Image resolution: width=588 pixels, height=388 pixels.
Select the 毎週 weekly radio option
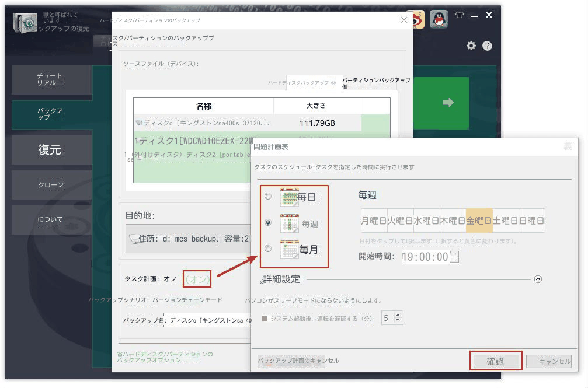tap(268, 223)
